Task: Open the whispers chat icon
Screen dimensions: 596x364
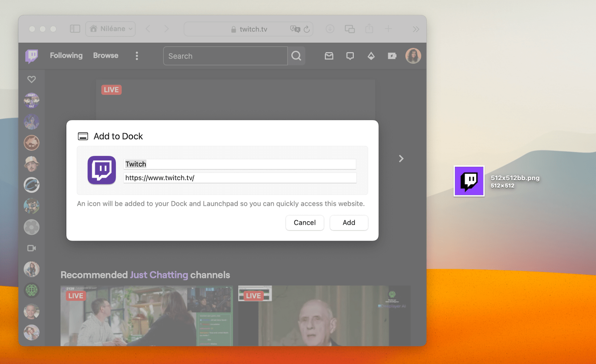Action: (350, 56)
